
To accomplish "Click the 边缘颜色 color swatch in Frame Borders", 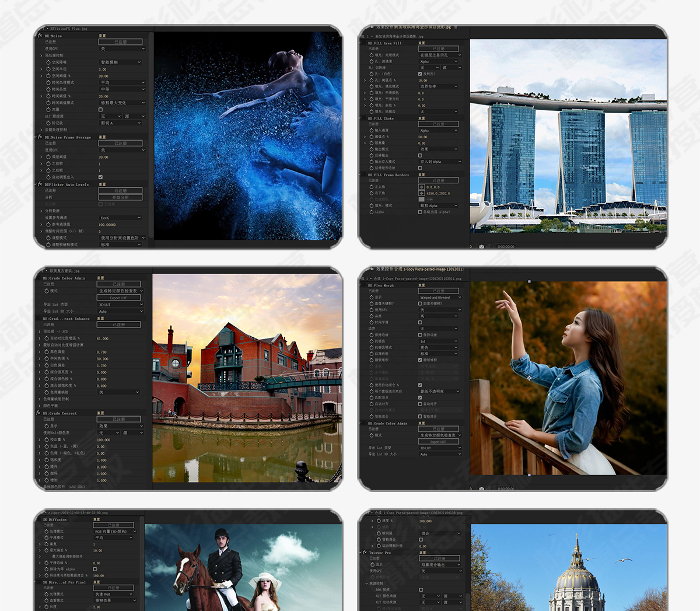I will coord(422,199).
